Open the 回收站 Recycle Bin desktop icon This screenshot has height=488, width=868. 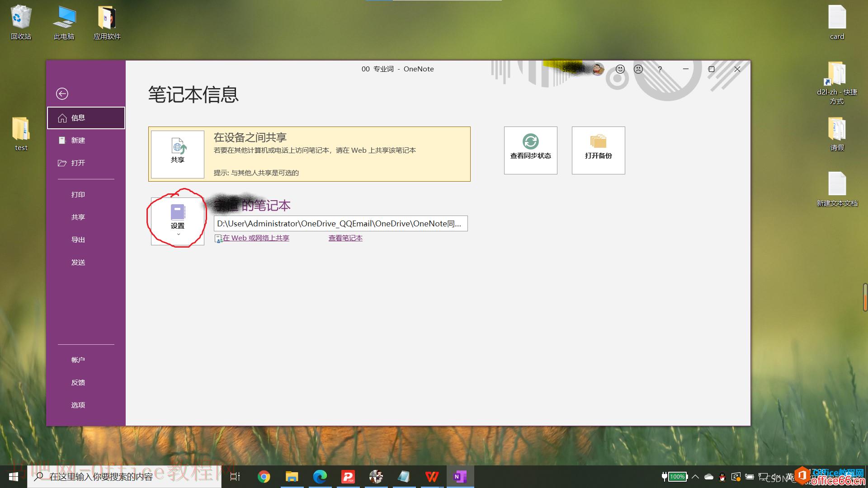[21, 23]
